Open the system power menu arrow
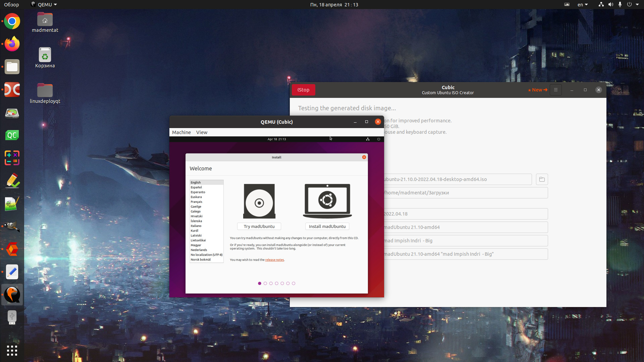 (x=637, y=4)
